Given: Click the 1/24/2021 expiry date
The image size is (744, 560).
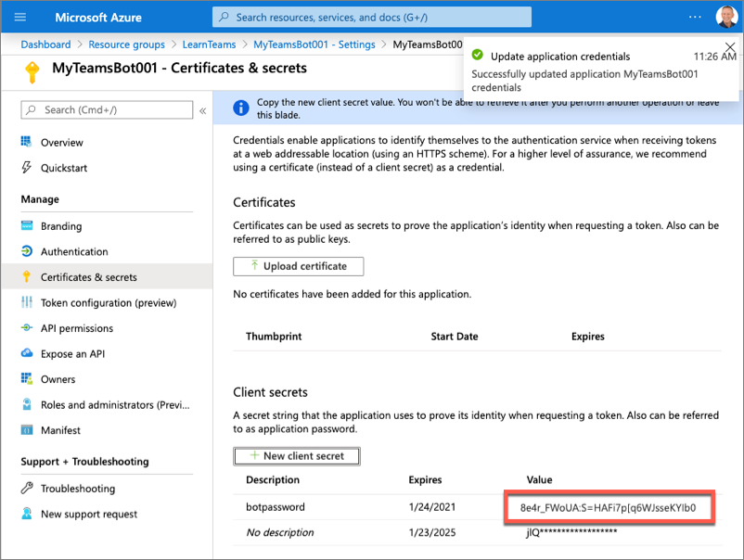Looking at the screenshot, I should click(431, 507).
